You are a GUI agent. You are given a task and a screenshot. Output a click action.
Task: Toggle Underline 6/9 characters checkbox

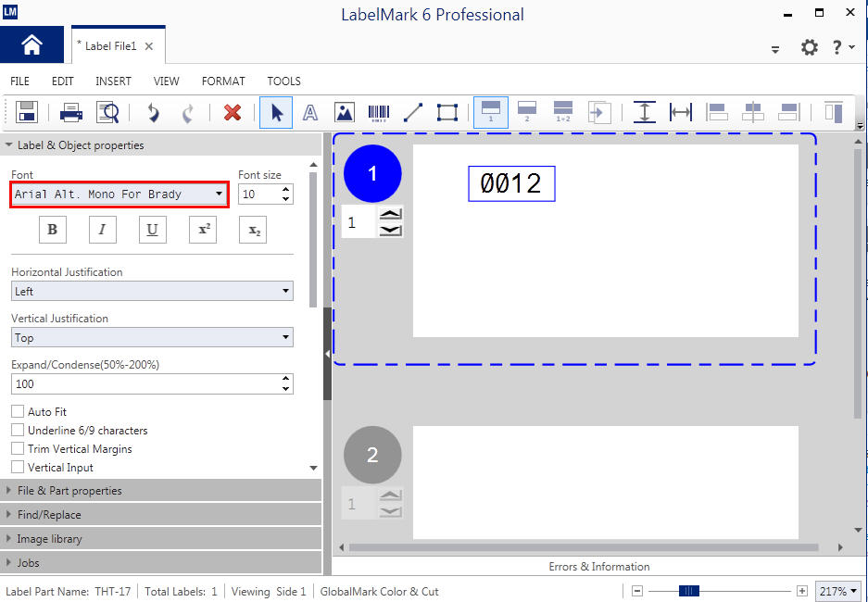pyautogui.click(x=18, y=430)
